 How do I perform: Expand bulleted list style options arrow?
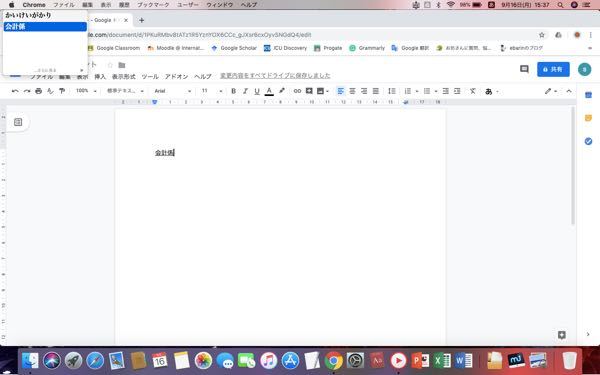(x=436, y=91)
